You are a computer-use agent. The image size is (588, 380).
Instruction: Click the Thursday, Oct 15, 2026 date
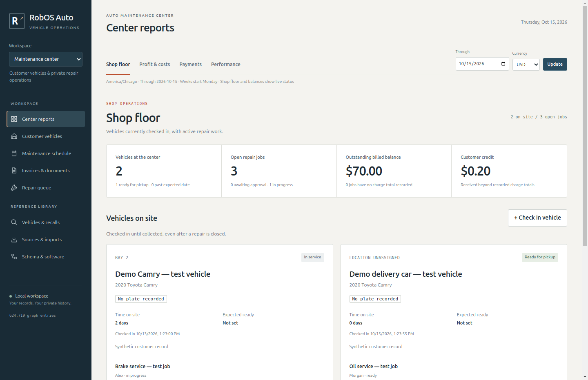544,22
